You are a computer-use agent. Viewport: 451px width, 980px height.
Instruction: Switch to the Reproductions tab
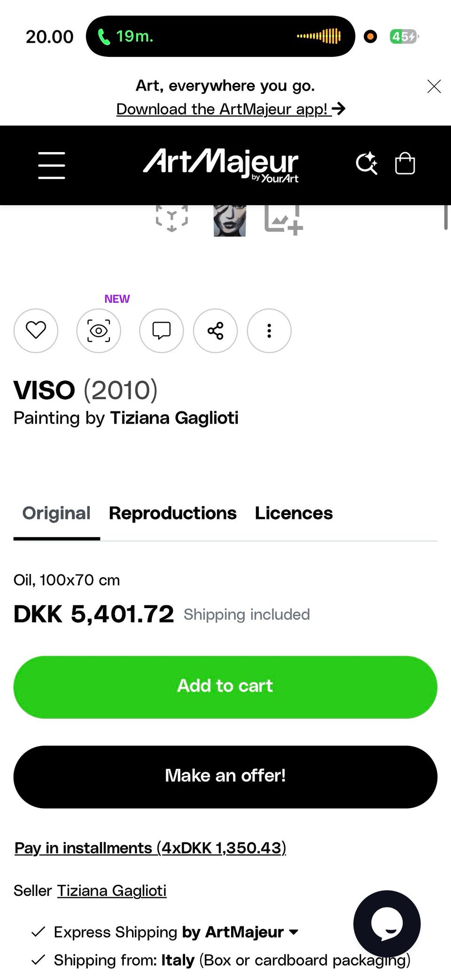pyautogui.click(x=172, y=513)
